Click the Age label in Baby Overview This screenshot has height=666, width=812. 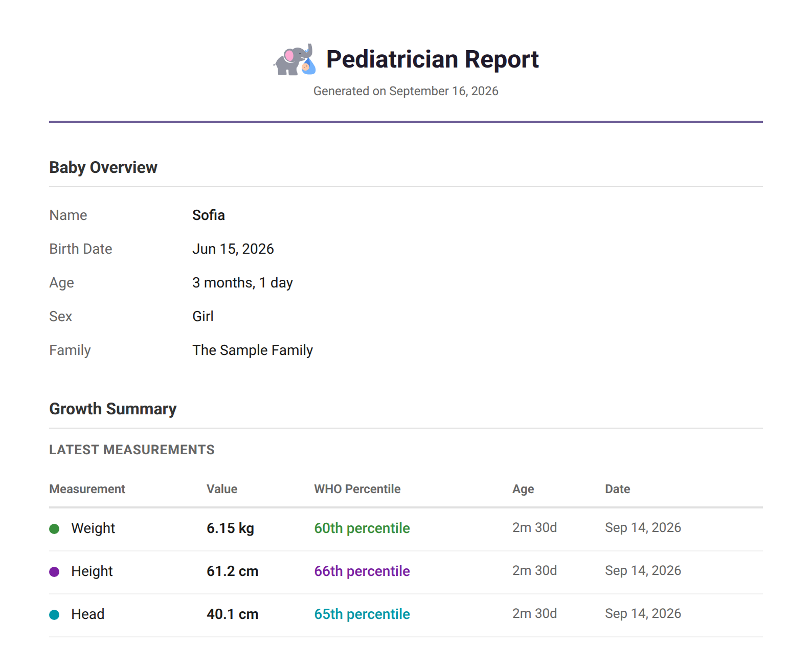point(61,282)
